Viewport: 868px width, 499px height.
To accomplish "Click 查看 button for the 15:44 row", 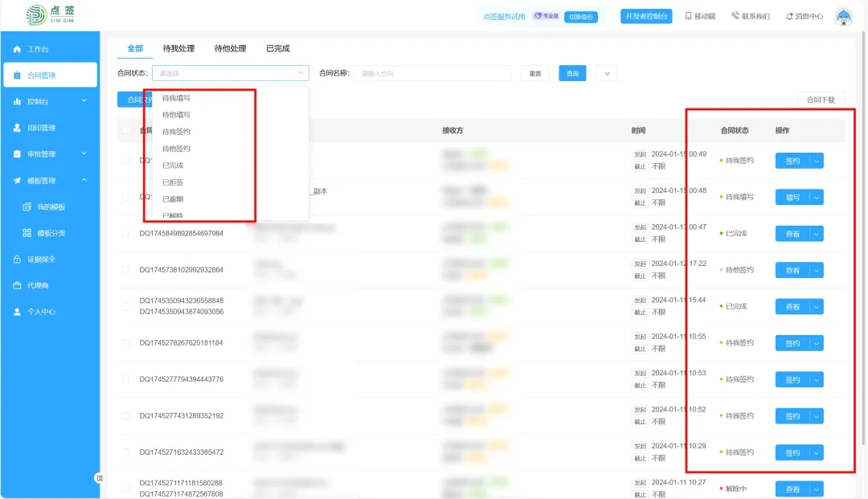I will point(792,307).
